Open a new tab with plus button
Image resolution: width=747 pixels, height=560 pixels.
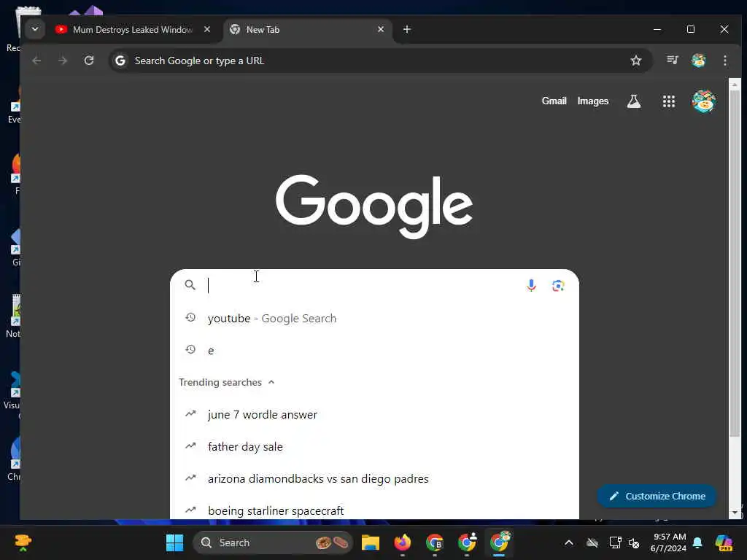(407, 29)
